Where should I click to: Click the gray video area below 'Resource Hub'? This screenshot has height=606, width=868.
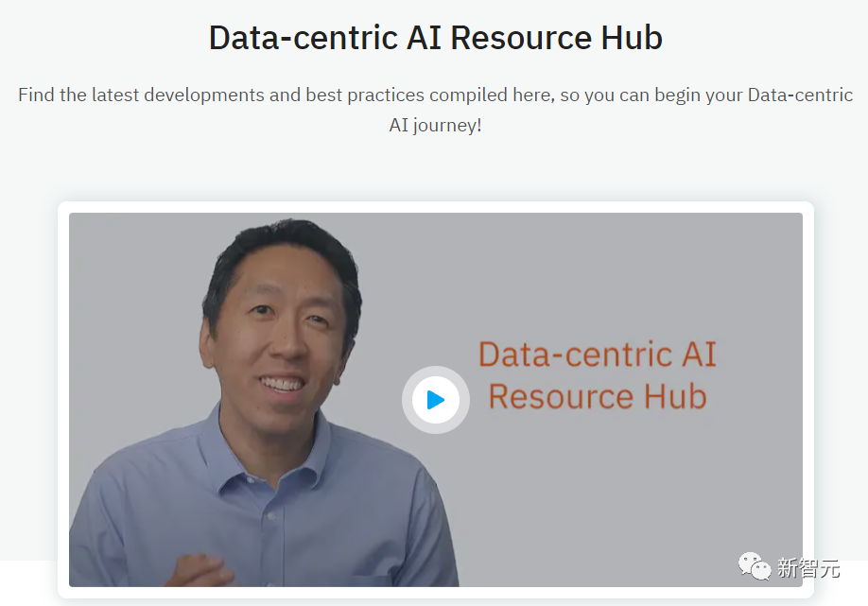pyautogui.click(x=598, y=487)
